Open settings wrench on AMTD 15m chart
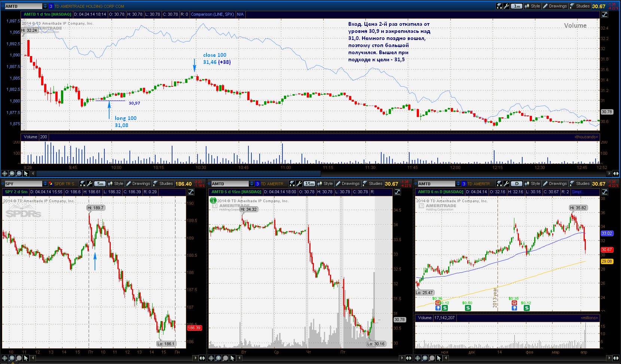The image size is (621, 364). pyautogui.click(x=299, y=183)
